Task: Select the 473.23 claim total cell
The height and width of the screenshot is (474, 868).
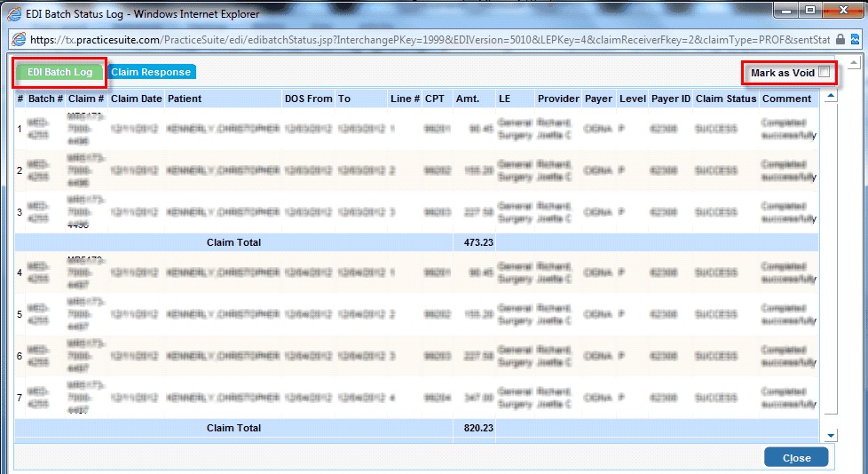Action: [x=474, y=242]
